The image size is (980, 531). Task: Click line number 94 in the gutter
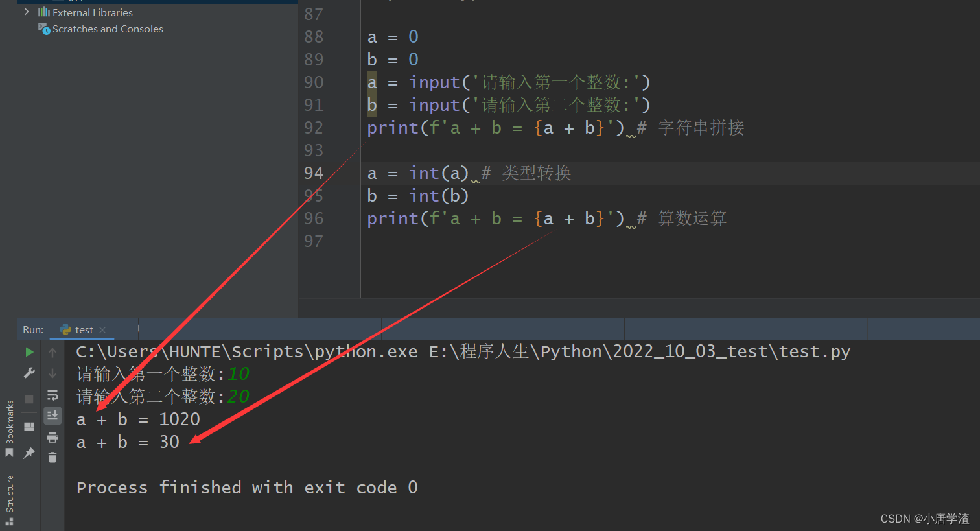(x=314, y=173)
